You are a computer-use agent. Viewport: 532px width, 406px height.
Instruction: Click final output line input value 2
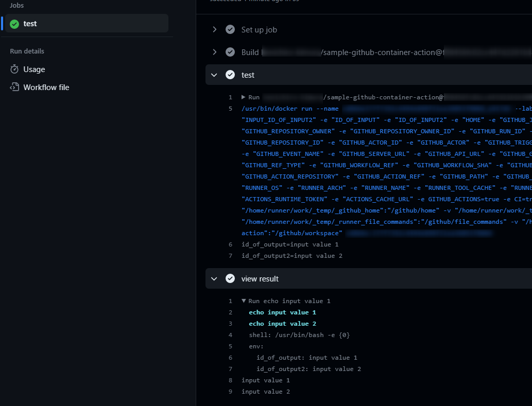point(266,392)
